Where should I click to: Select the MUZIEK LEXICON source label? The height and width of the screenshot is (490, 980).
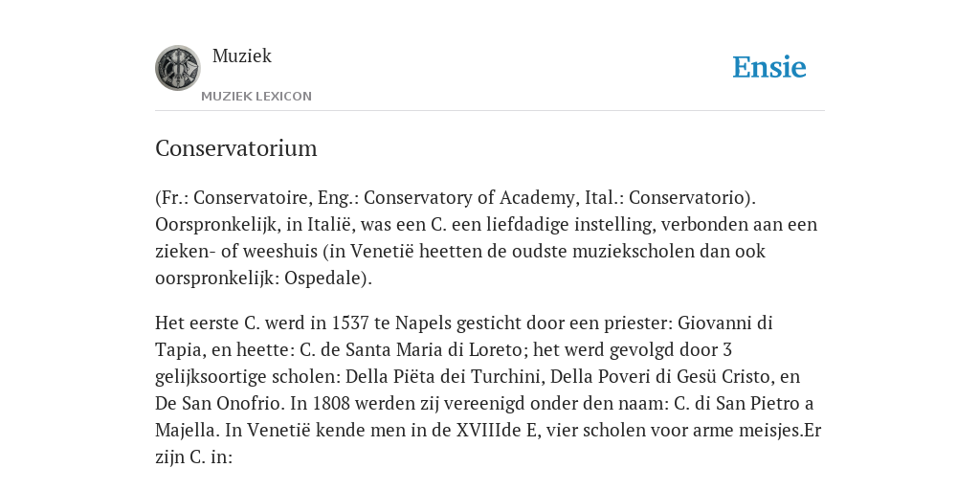(256, 97)
